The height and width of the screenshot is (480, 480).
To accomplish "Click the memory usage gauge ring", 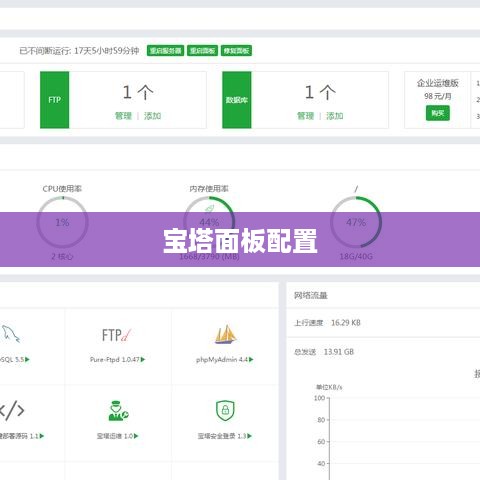I will pyautogui.click(x=209, y=222).
